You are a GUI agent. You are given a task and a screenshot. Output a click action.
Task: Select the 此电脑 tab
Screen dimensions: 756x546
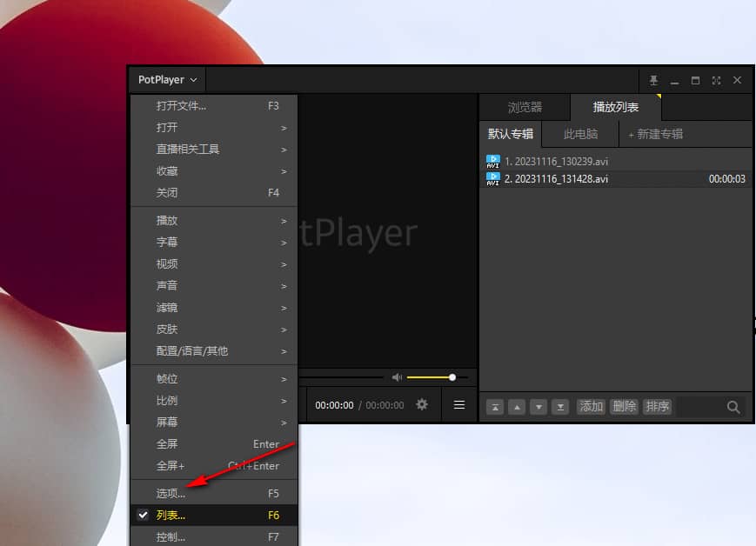580,134
